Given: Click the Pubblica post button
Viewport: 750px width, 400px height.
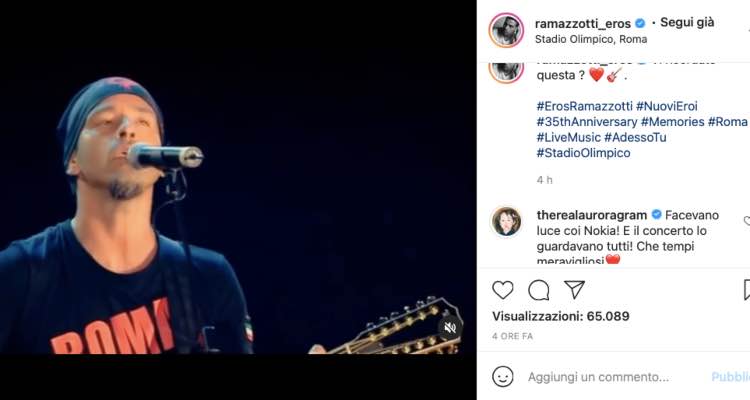Looking at the screenshot, I should (730, 377).
